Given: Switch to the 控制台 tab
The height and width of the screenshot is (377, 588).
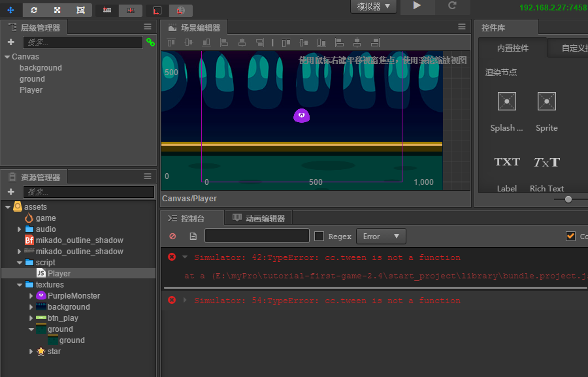Looking at the screenshot, I should [192, 218].
